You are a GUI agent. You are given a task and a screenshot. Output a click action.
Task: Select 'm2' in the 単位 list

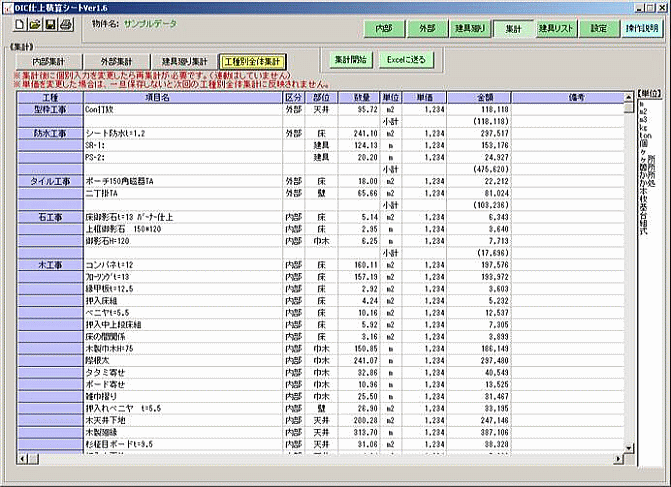click(641, 111)
